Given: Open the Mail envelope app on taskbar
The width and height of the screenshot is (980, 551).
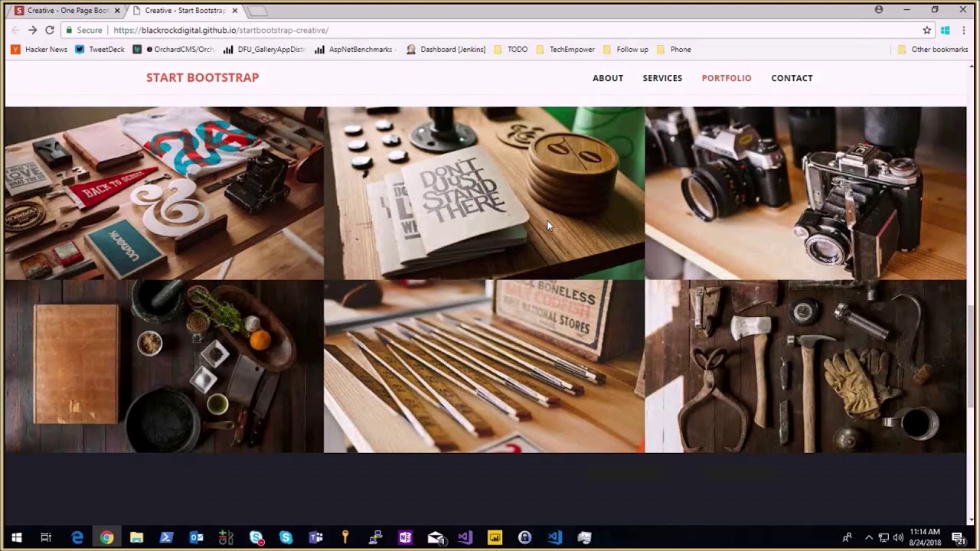Looking at the screenshot, I should (x=436, y=537).
